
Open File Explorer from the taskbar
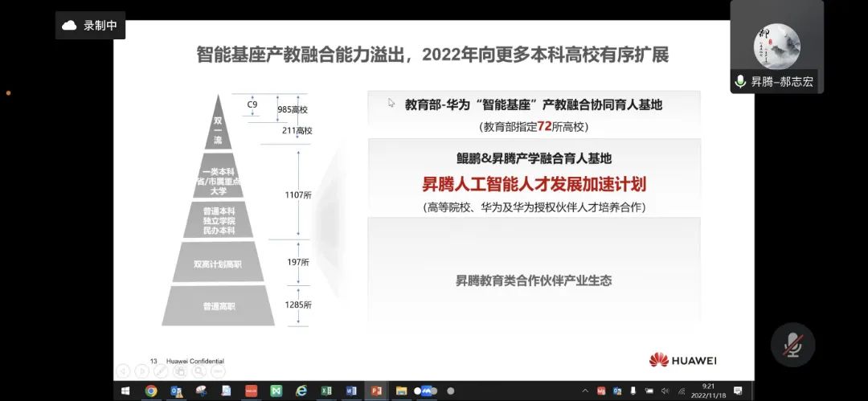tap(401, 391)
